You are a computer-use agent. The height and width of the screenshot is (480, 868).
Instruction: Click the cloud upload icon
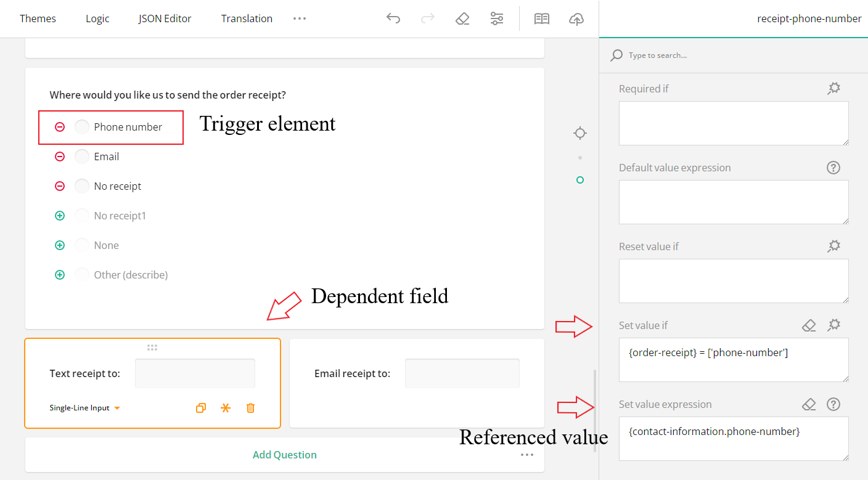point(576,19)
